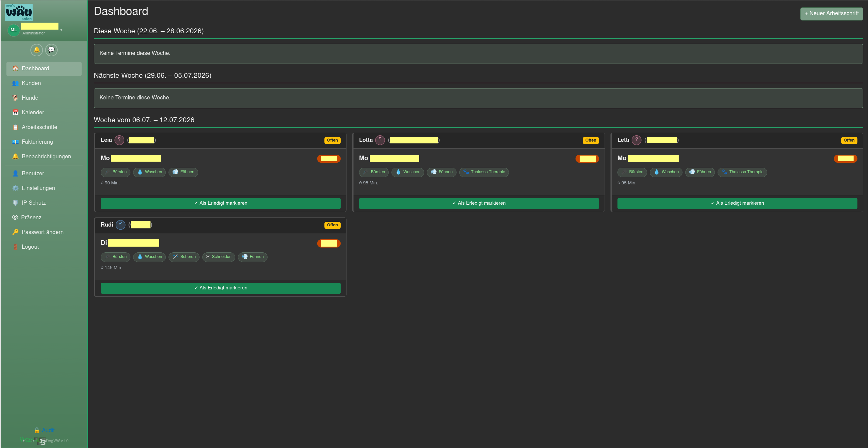
Task: Open IP-Schutz in sidebar
Action: pos(44,203)
